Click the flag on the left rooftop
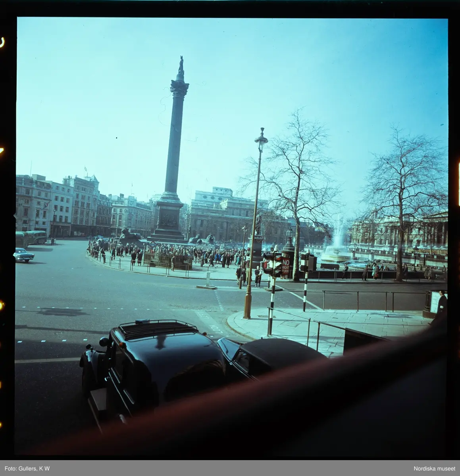Screen dimensions: 460x476 tap(85, 169)
